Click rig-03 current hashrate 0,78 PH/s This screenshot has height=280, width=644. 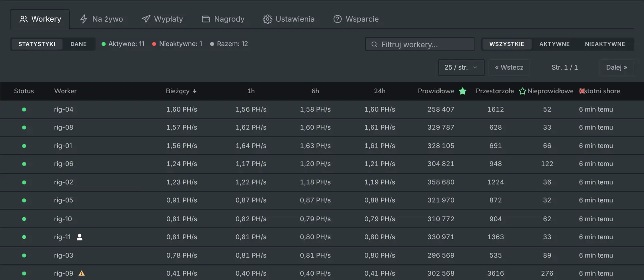click(182, 256)
